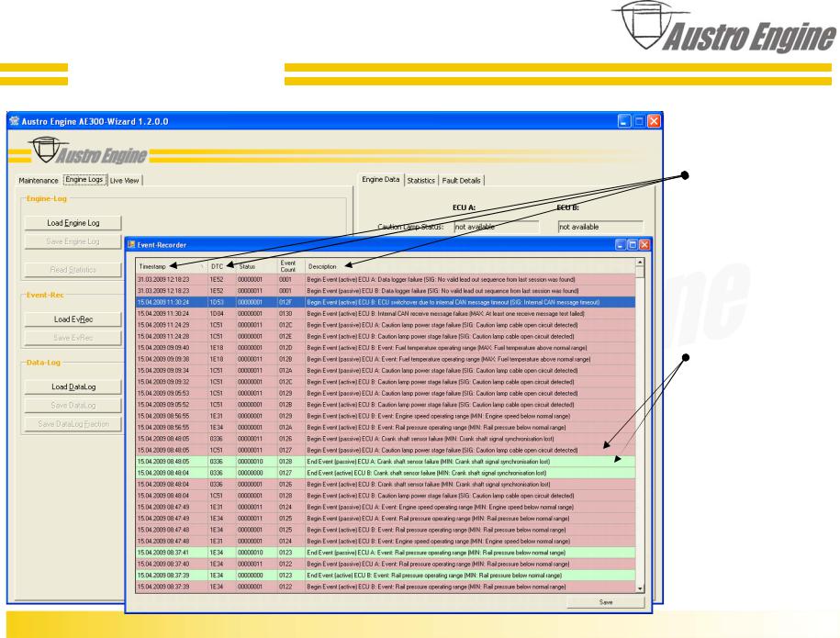840x638 pixels.
Task: Click timestamp 15.04.2009 08:37:40
Action: (162, 564)
